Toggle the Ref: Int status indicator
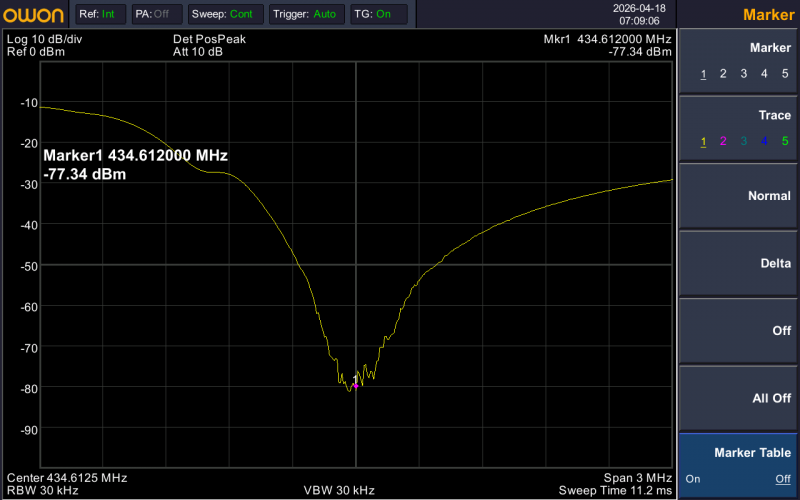Screen dimensions: 800x500 [98, 14]
